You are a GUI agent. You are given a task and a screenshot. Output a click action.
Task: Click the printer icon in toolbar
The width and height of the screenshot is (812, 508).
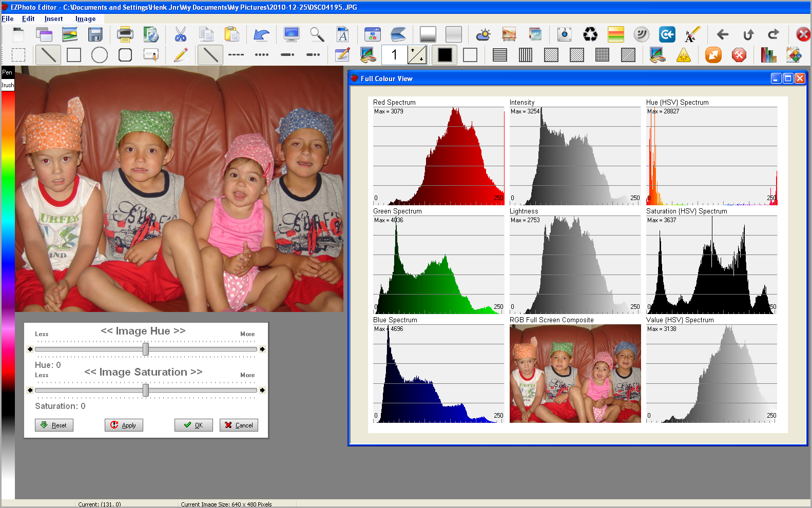tap(125, 35)
